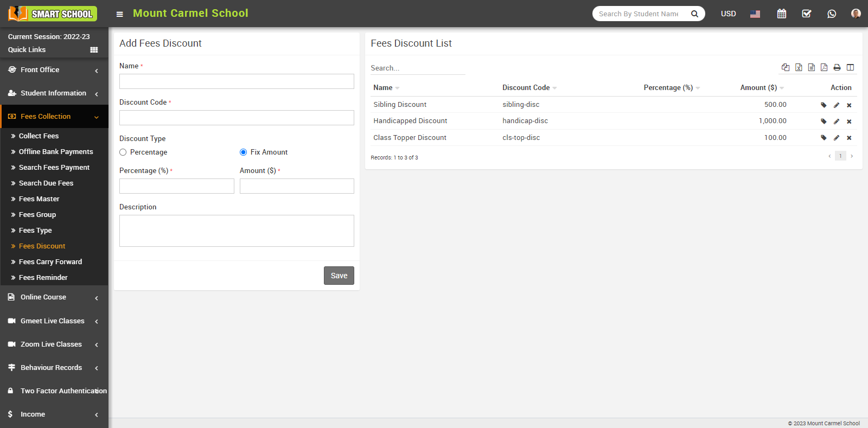Go to Collect Fees menu item

39,136
